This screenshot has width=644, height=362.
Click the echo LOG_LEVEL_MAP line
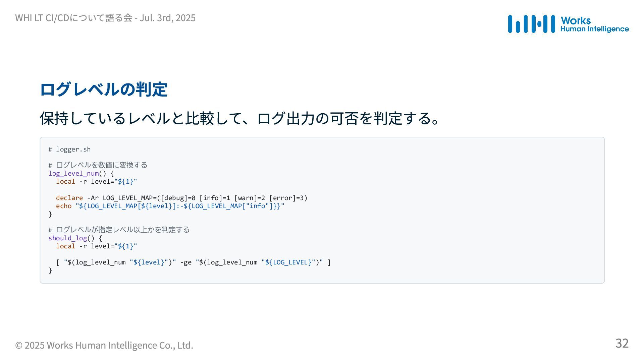(170, 206)
